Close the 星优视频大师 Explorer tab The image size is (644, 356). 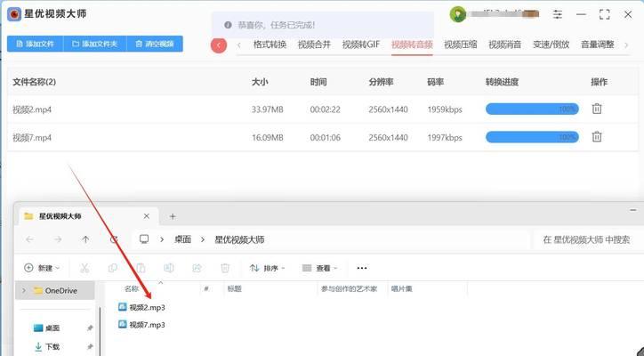(147, 216)
